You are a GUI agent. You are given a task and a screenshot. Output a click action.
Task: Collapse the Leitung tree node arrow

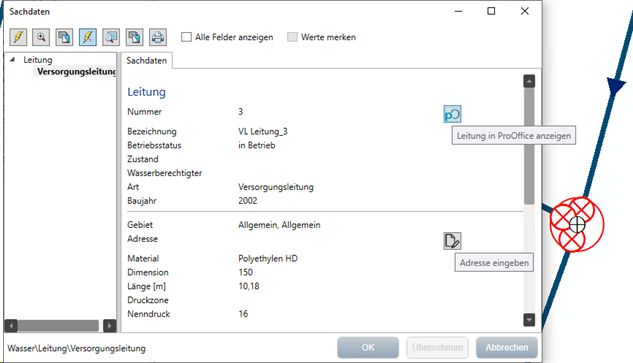(x=13, y=59)
